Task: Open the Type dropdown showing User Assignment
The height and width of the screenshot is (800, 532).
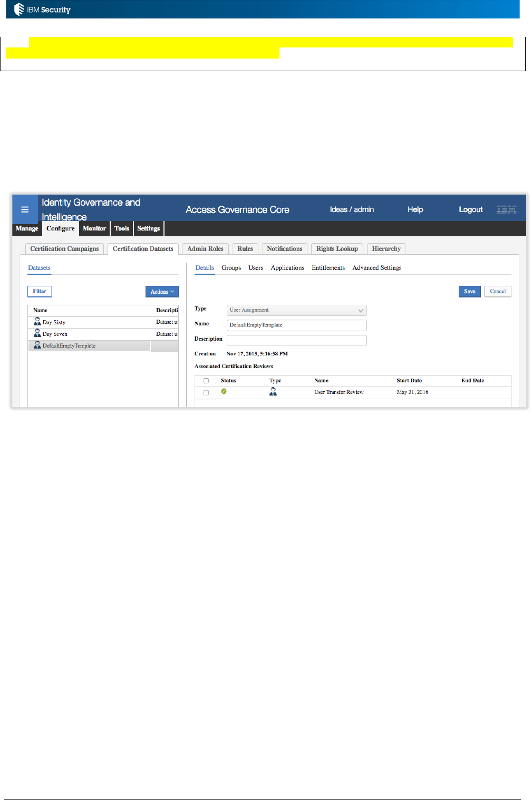Action: pyautogui.click(x=296, y=310)
